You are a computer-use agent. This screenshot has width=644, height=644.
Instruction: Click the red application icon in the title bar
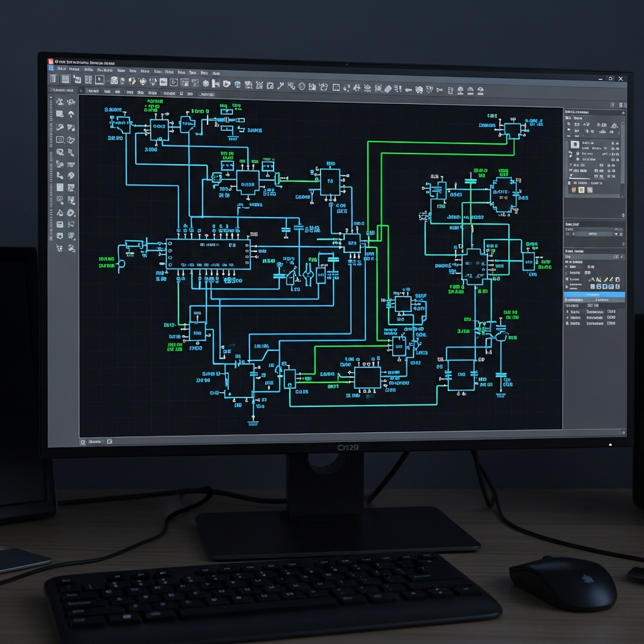pos(51,62)
